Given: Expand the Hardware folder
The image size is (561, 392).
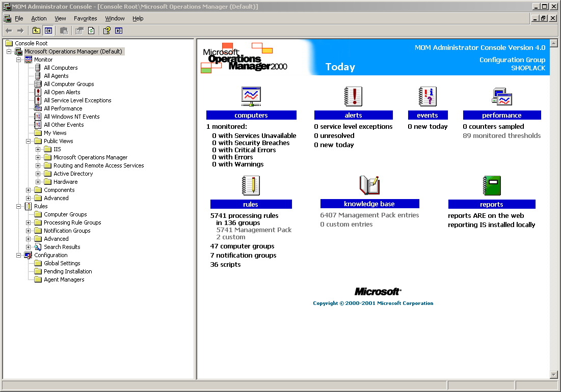Looking at the screenshot, I should click(x=38, y=182).
